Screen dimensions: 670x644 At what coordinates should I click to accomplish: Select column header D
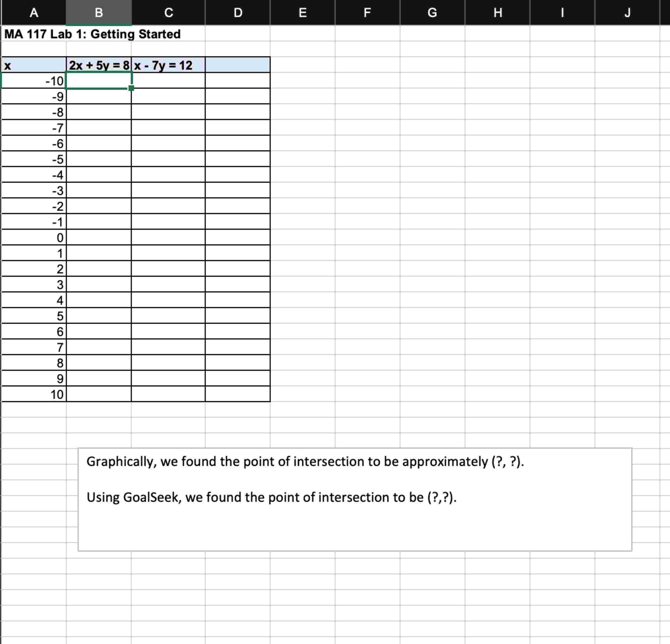[238, 13]
